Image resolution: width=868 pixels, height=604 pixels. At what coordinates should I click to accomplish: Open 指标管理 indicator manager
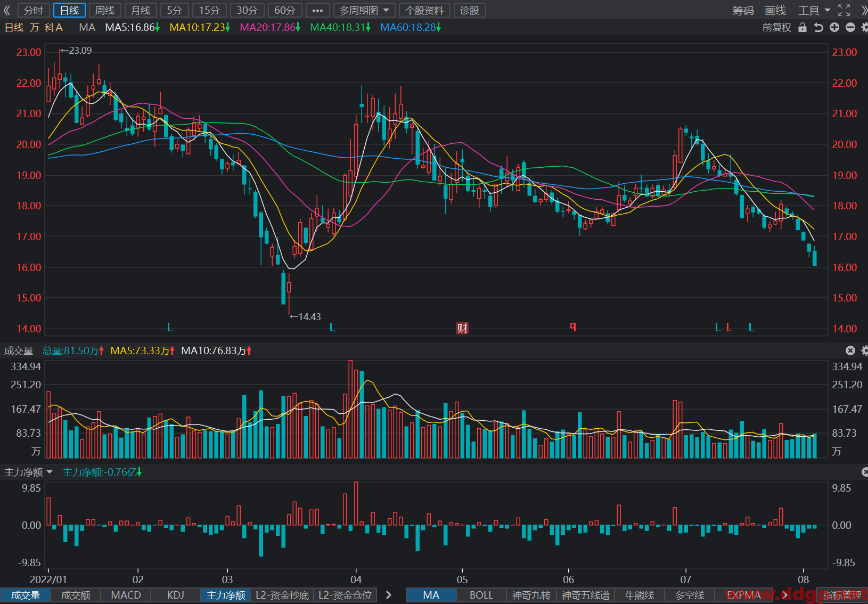(x=842, y=595)
